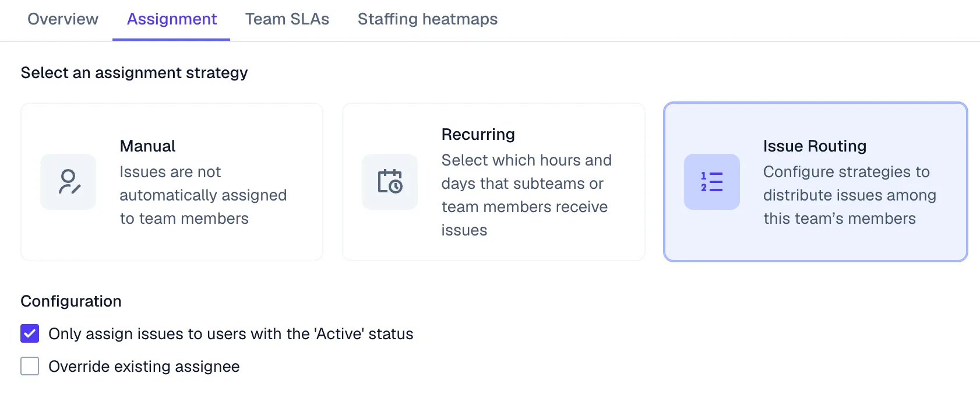
Task: Uncheck the 'Active' status only checkbox
Action: coord(30,334)
